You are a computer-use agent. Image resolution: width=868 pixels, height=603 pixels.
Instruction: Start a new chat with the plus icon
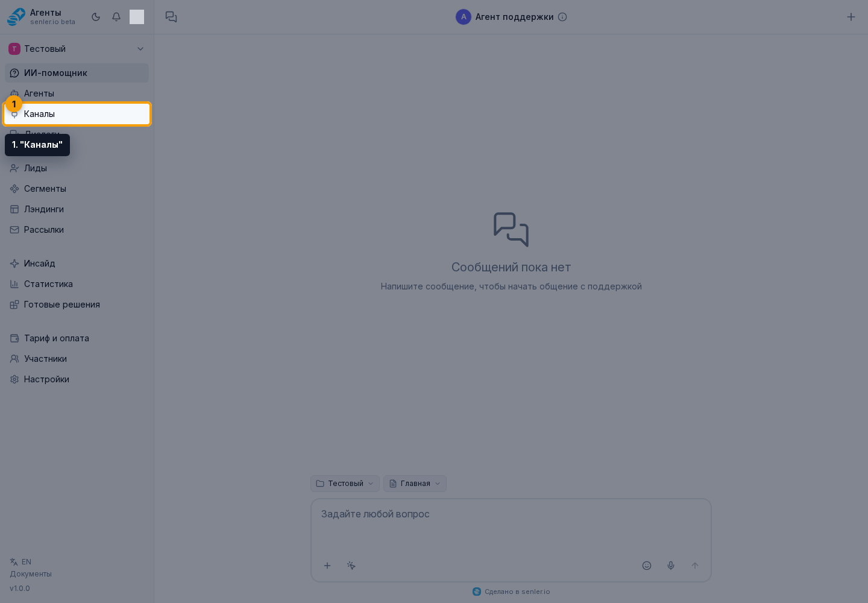[851, 17]
